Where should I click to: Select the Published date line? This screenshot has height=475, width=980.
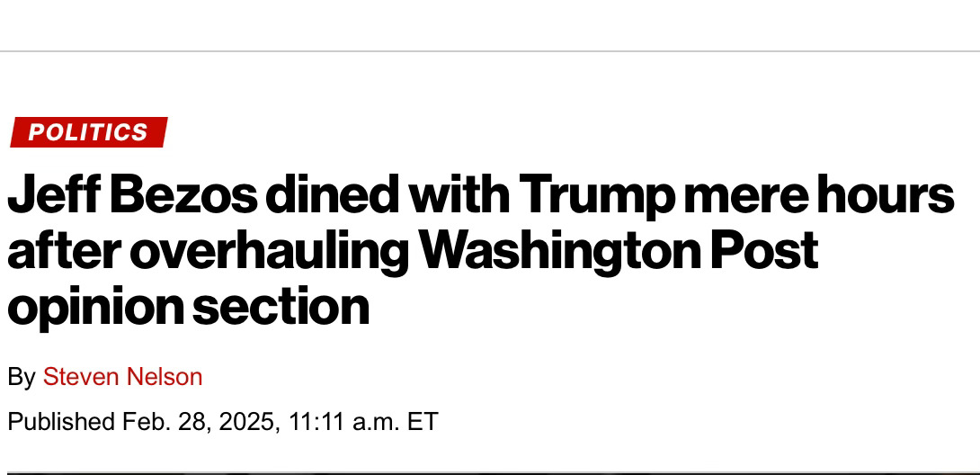tap(222, 421)
